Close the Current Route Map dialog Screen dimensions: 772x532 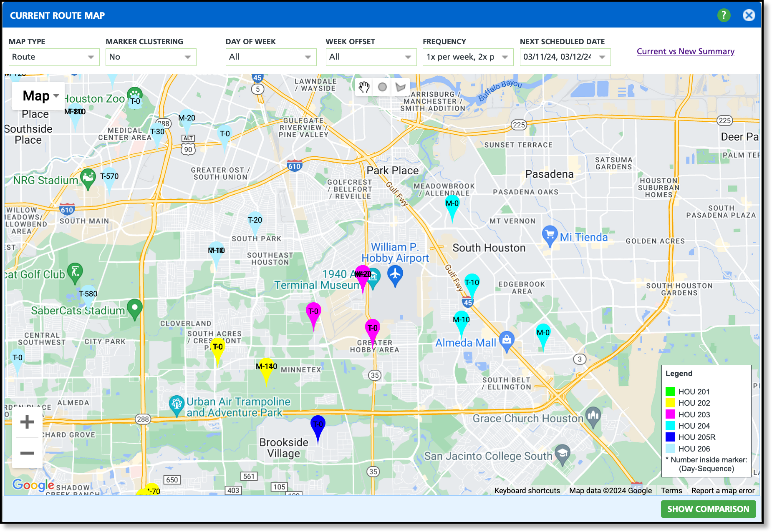tap(749, 15)
